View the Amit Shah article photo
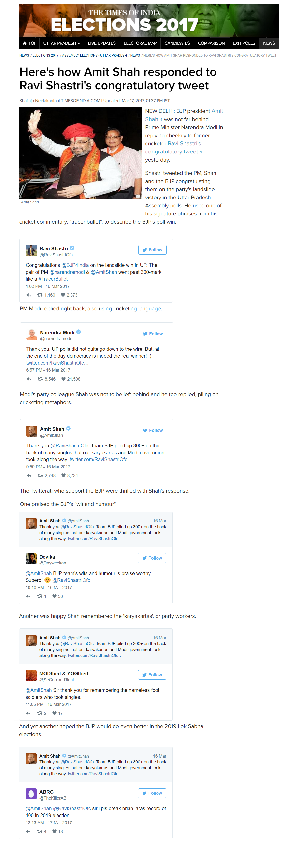The height and width of the screenshot is (868, 287). 81,153
